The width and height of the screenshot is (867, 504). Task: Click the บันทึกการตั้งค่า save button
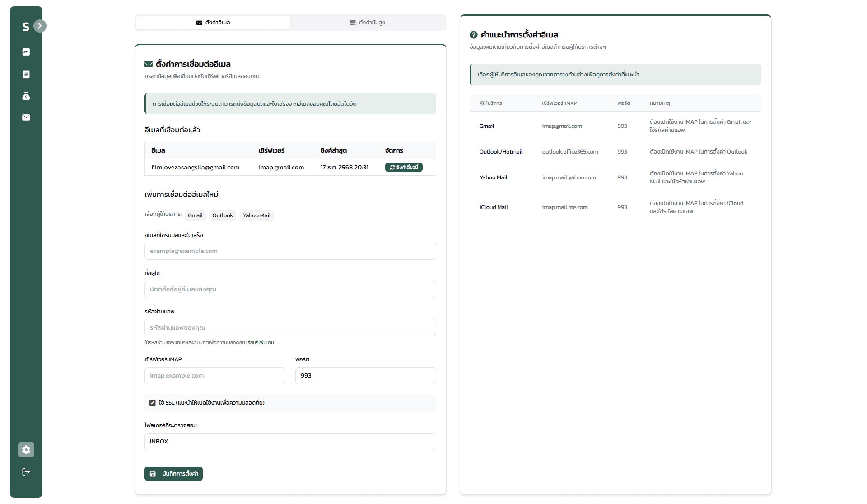pyautogui.click(x=173, y=474)
